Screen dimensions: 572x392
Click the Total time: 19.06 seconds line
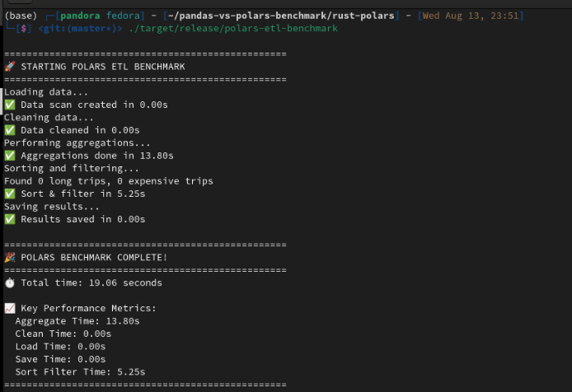coord(91,282)
